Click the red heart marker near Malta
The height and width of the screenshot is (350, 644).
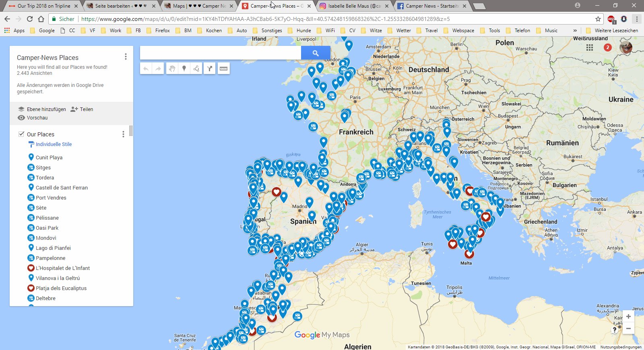point(469,253)
